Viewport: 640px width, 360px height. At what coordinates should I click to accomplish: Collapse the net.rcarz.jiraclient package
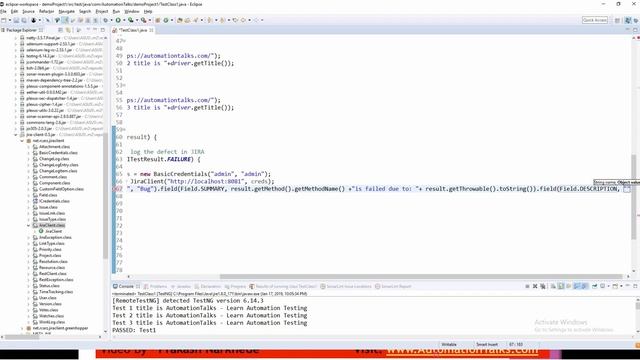[x=22, y=140]
